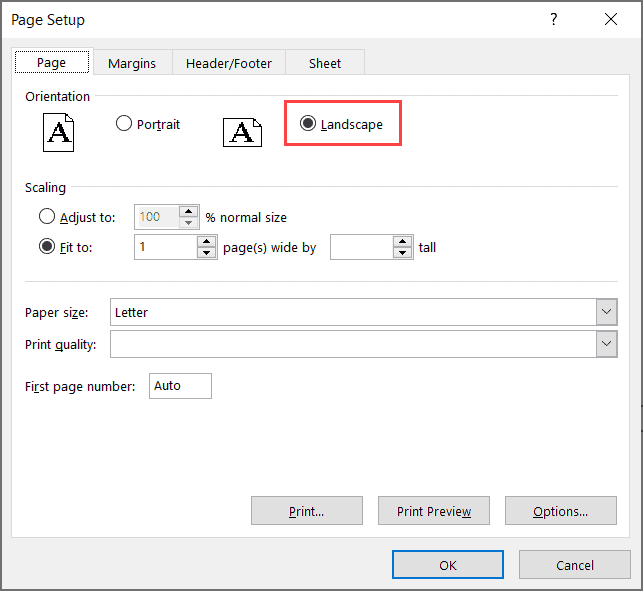Decrease pages wide with down arrow
Image resolution: width=643 pixels, height=591 pixels.
207,253
